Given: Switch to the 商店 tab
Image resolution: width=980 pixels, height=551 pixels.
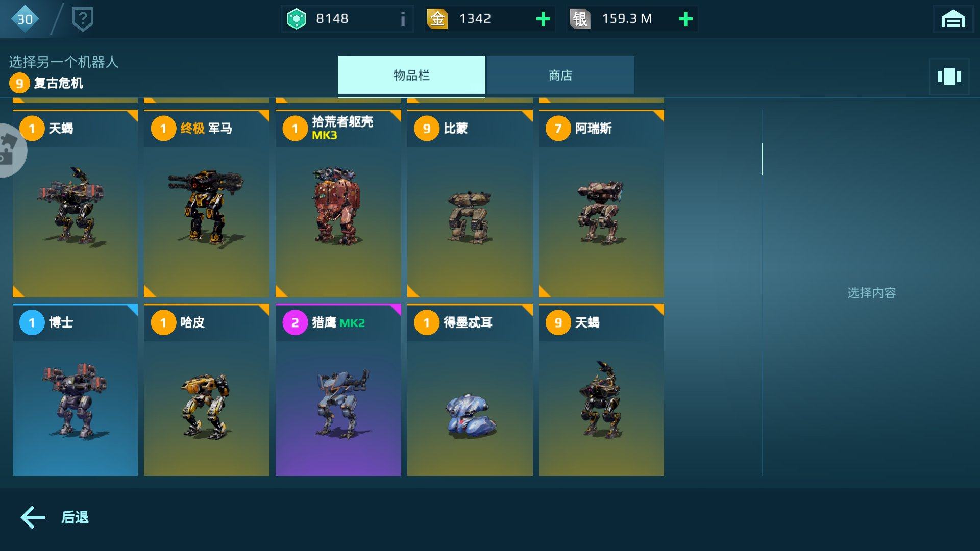Looking at the screenshot, I should click(x=560, y=75).
